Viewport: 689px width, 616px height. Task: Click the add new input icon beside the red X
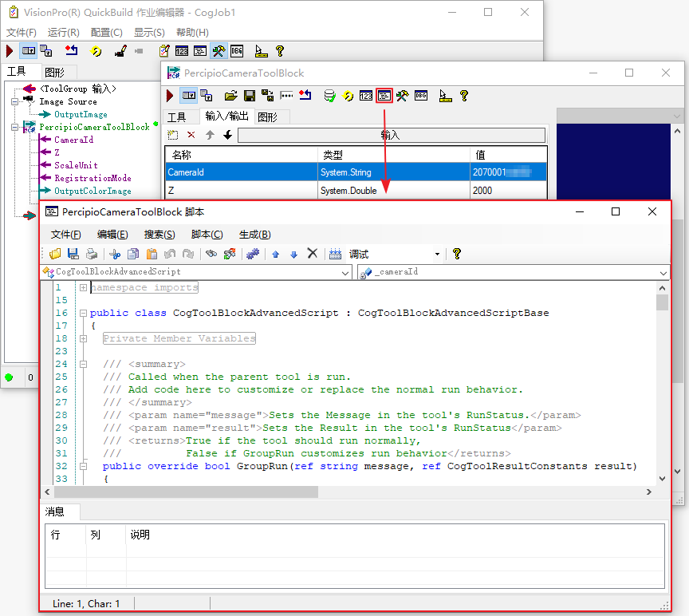click(x=173, y=135)
